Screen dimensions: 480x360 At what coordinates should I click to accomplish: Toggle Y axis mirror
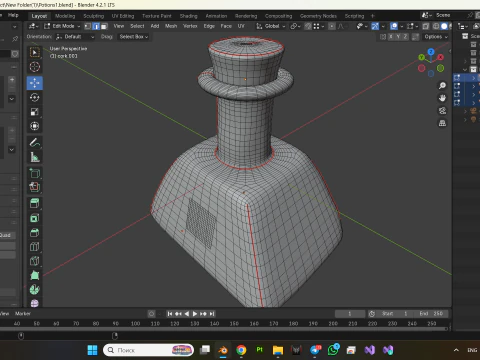click(x=398, y=37)
